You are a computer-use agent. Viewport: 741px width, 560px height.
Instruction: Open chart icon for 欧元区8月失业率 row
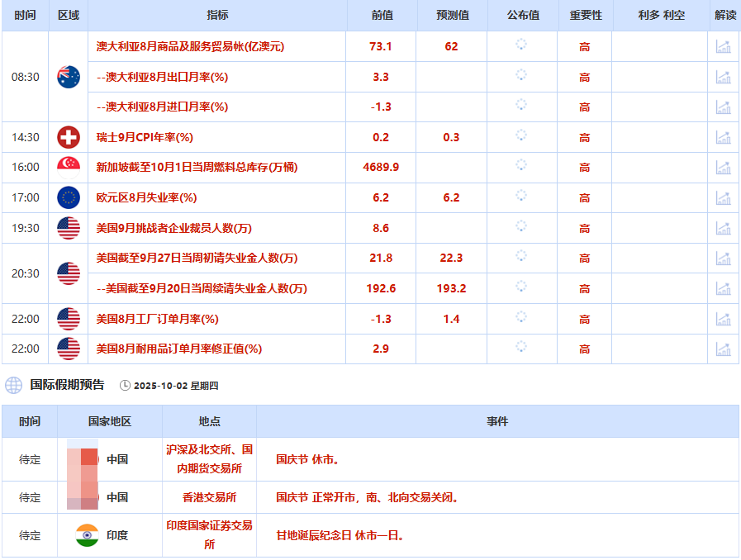click(723, 197)
